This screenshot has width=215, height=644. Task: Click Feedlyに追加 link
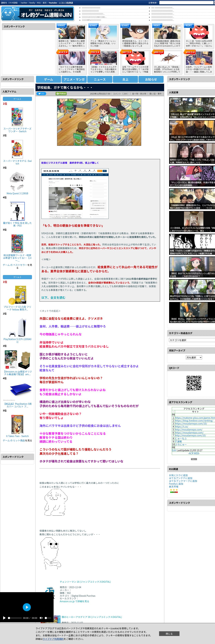click(176, 484)
